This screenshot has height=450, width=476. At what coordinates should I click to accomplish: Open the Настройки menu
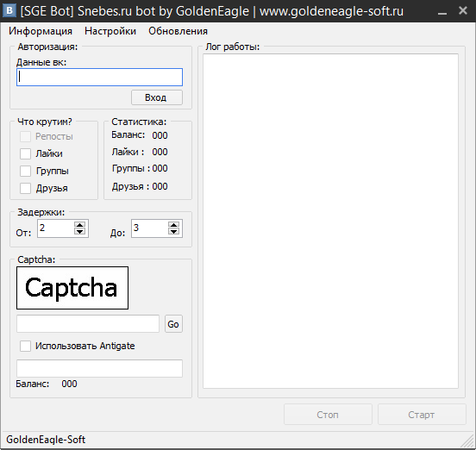(x=110, y=31)
